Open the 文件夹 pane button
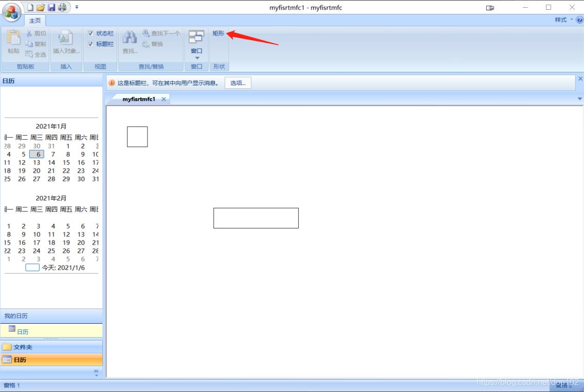Screen dimensions: 584x392 tap(51, 347)
